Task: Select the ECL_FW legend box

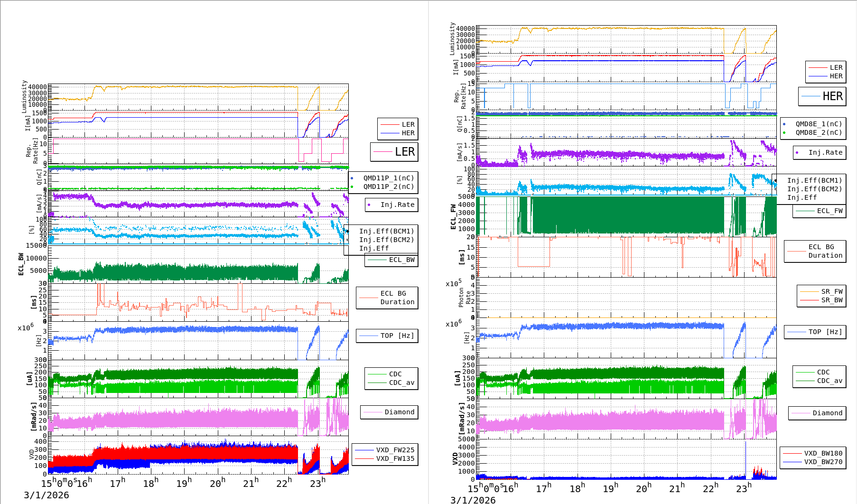Action: click(820, 211)
